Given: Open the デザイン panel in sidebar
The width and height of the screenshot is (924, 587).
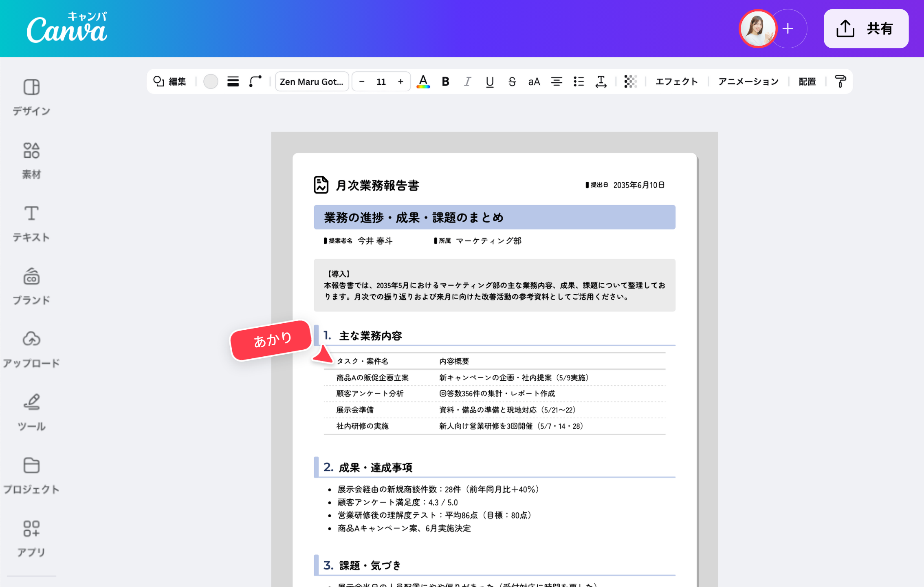Looking at the screenshot, I should pos(31,98).
